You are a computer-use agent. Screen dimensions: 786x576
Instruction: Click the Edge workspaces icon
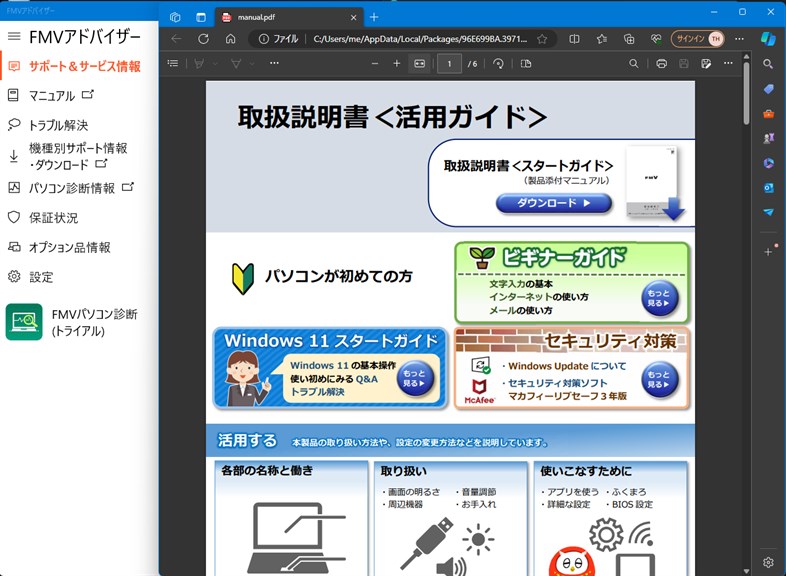click(x=175, y=17)
